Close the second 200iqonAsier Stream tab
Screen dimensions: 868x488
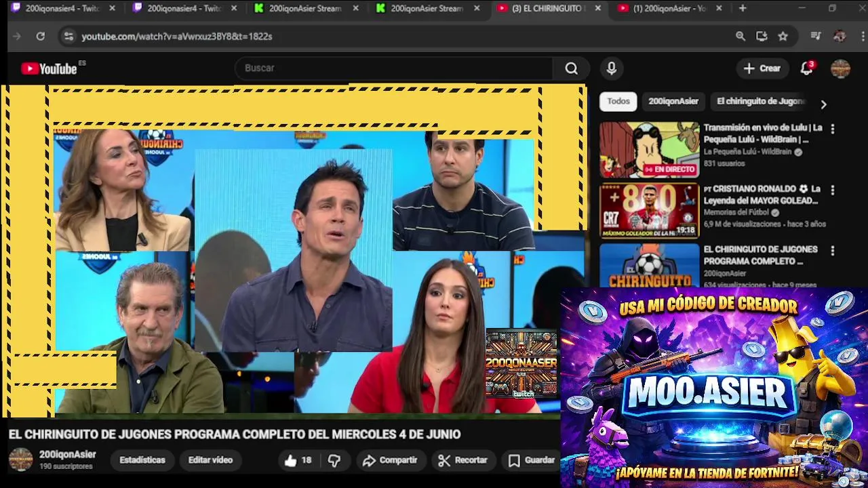pyautogui.click(x=477, y=8)
